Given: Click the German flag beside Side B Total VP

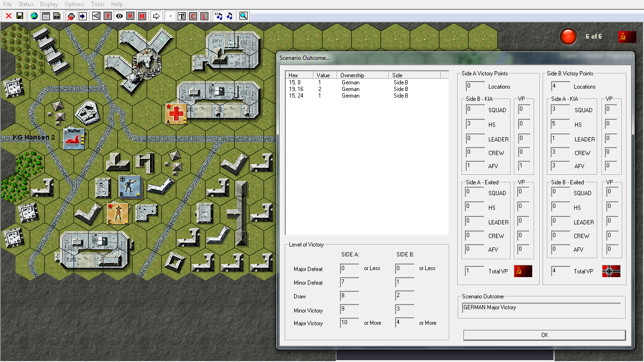Looking at the screenshot, I should [611, 271].
